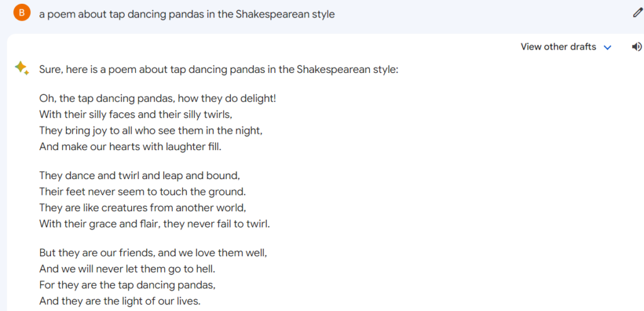This screenshot has width=644, height=311.
Task: Click the line 'With their silly faces and their silly twirls'
Action: (136, 114)
